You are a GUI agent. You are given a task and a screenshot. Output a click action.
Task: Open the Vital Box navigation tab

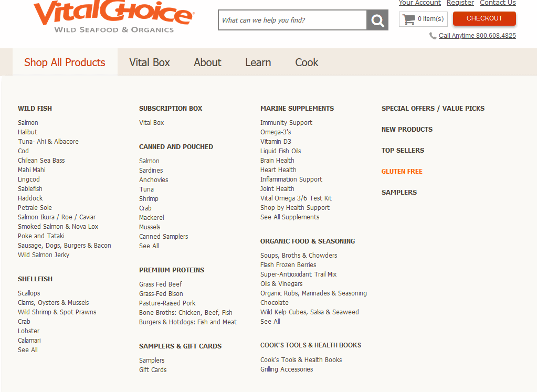pyautogui.click(x=150, y=62)
